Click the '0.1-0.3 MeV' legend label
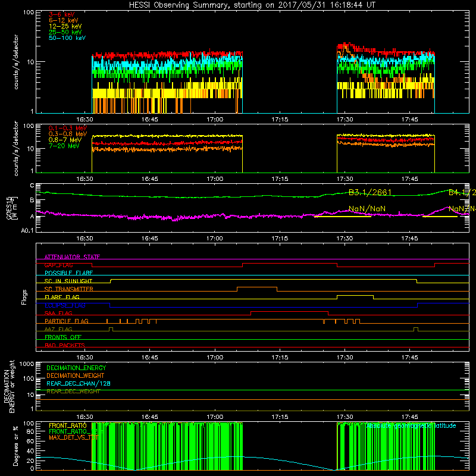Screen dimensions: 476x476 tap(68, 129)
